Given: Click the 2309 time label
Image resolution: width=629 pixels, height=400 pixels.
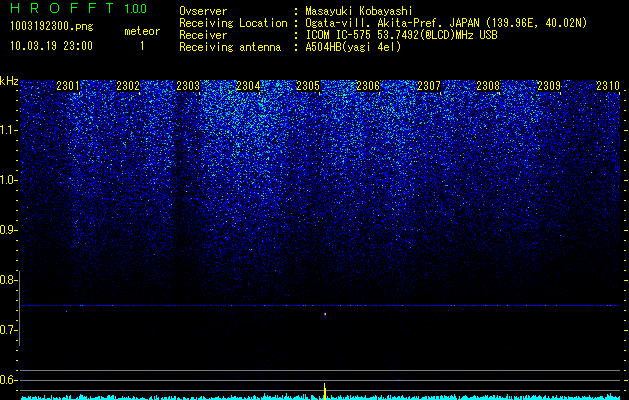Looking at the screenshot, I should pyautogui.click(x=549, y=86).
